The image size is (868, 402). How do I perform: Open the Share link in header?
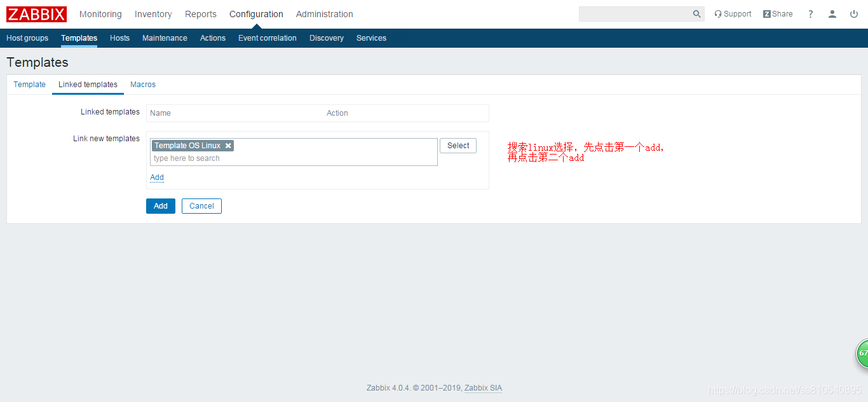(x=778, y=14)
